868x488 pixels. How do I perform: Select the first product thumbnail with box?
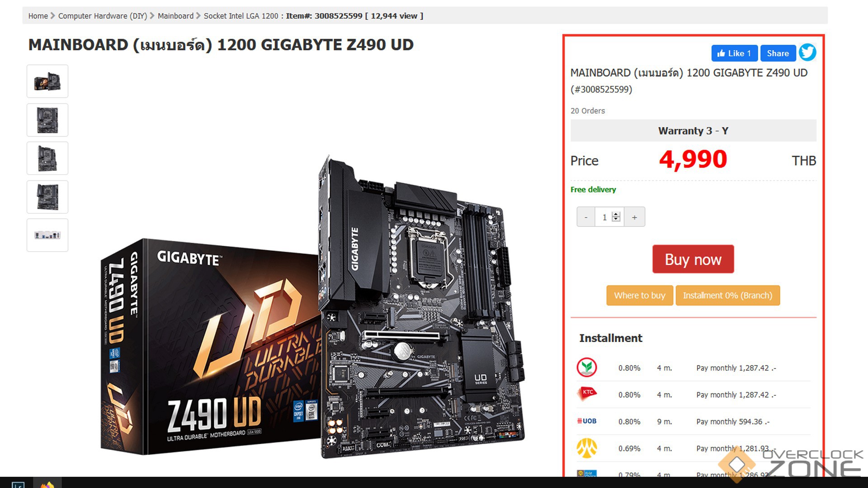pos(47,81)
